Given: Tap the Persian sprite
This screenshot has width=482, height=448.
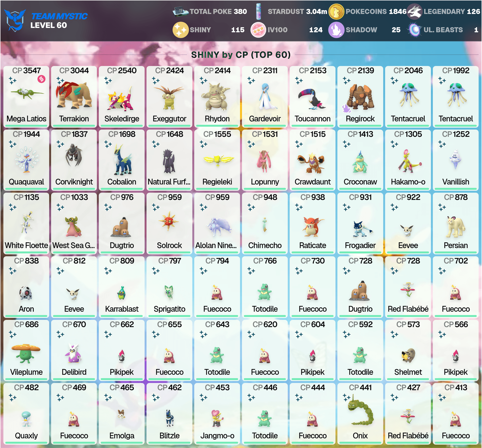Looking at the screenshot, I should click(x=455, y=227).
